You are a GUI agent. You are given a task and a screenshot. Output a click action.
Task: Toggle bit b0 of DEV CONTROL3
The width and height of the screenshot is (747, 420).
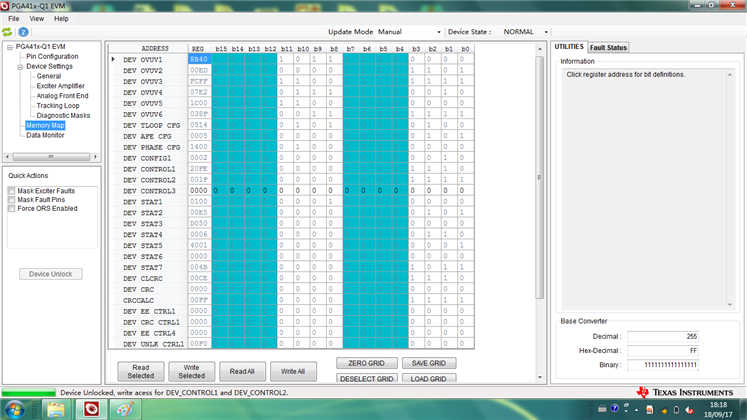(465, 190)
